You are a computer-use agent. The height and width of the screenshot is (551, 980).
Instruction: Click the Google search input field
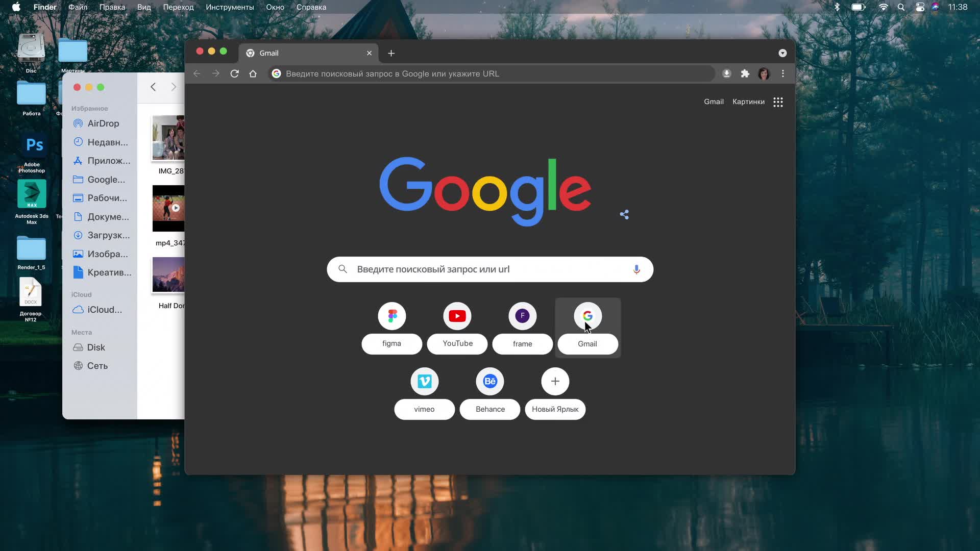[490, 269]
